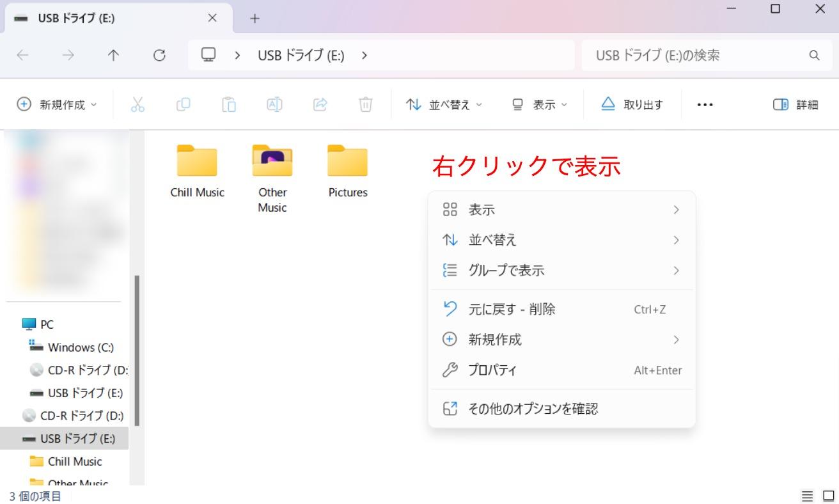839x504 pixels.
Task: Open the 新規作成 dropdown in toolbar
Action: click(x=57, y=104)
